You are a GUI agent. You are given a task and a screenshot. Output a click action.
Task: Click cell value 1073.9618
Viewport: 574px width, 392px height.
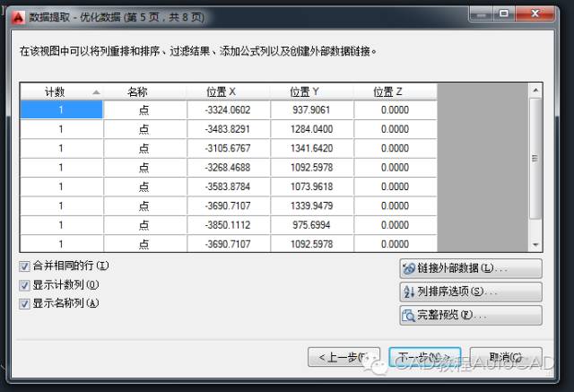coord(311,187)
